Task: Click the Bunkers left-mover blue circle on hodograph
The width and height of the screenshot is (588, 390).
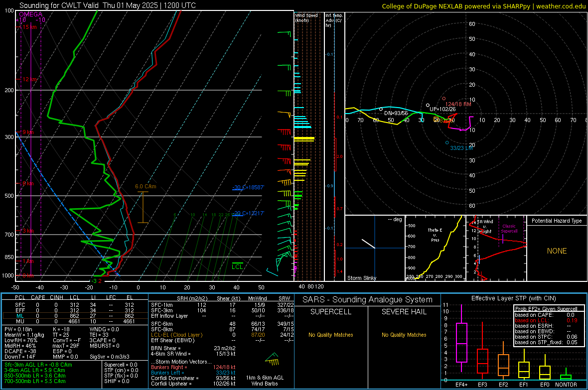Action: 447,143
